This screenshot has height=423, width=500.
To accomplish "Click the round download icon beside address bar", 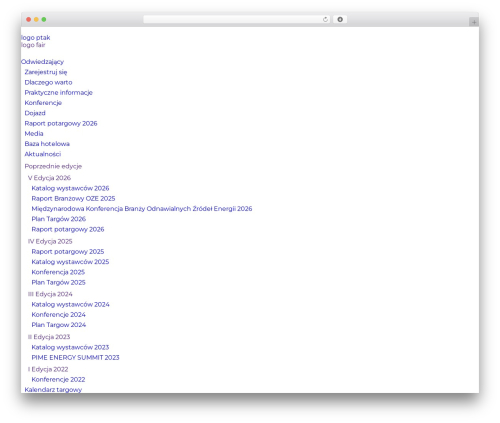I will tap(340, 19).
